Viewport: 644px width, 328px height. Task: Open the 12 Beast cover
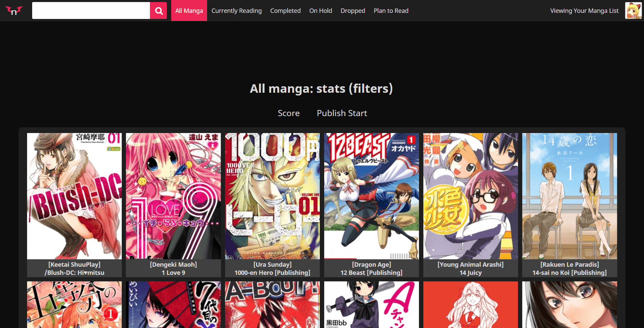372,196
